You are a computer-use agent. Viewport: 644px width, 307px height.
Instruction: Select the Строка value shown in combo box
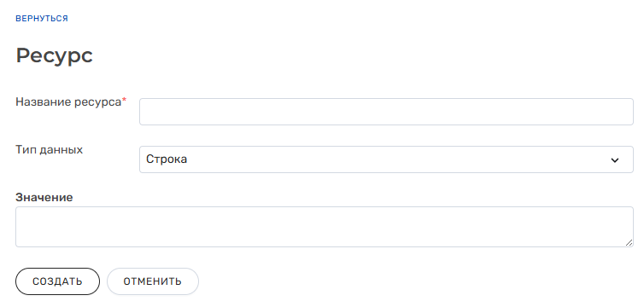pyautogui.click(x=167, y=159)
